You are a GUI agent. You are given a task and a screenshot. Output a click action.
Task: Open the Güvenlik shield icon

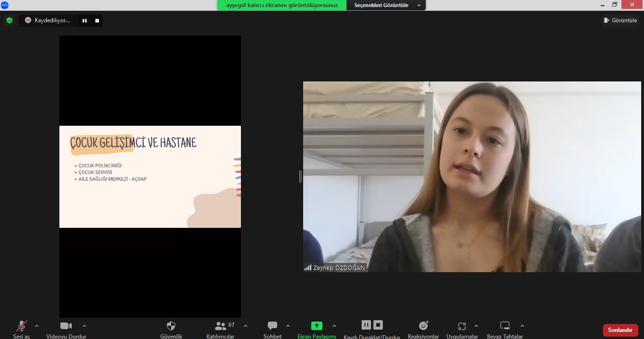pyautogui.click(x=171, y=326)
